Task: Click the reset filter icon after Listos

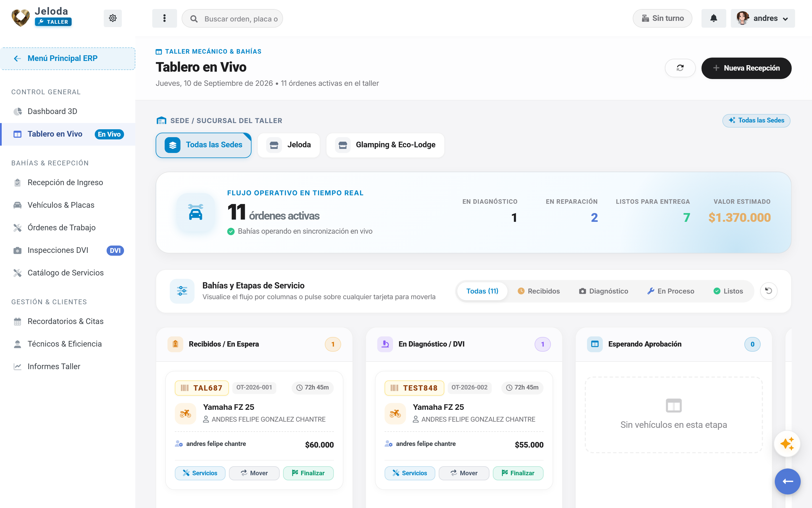Action: pyautogui.click(x=769, y=291)
